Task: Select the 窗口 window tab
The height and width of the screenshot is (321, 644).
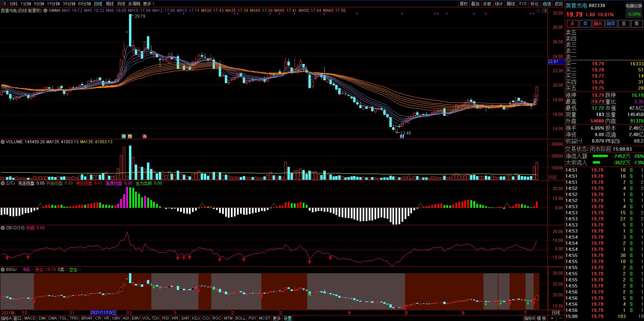Action: coord(18,318)
